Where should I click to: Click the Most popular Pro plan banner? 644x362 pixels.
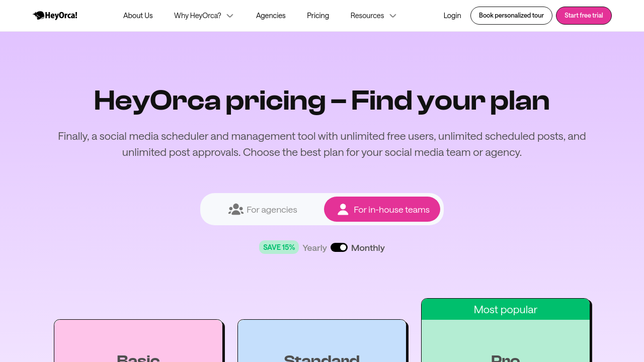505,310
